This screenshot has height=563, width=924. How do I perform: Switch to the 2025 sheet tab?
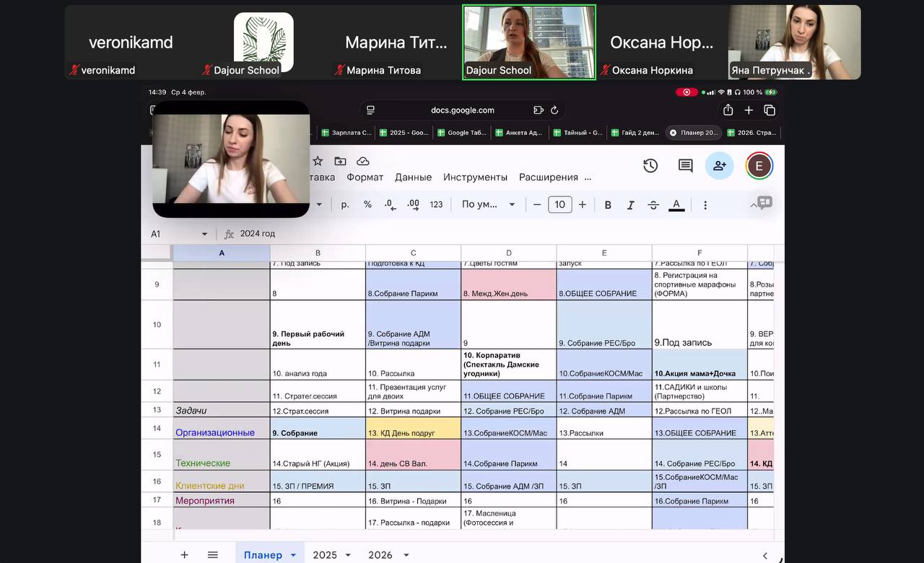click(324, 555)
